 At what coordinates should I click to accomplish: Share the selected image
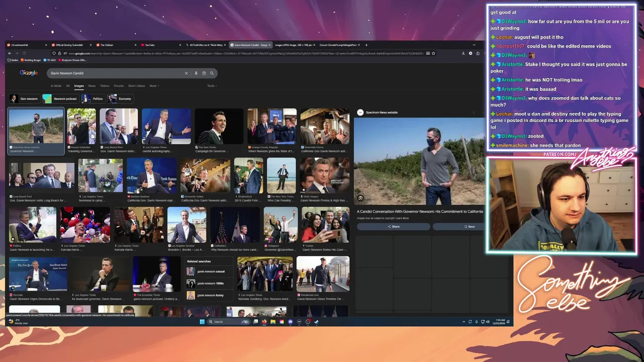393,227
